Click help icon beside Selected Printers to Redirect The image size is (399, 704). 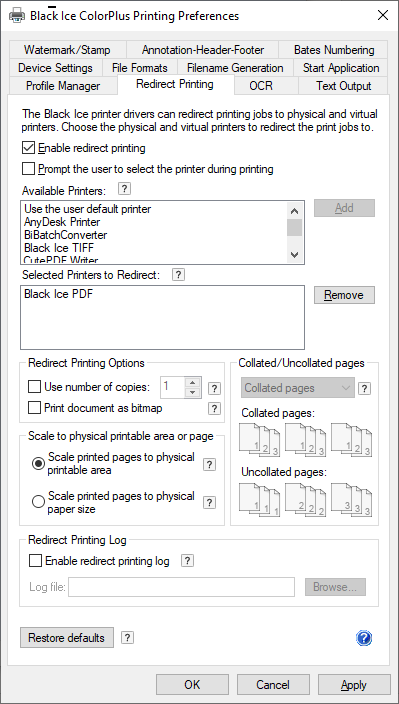point(178,274)
